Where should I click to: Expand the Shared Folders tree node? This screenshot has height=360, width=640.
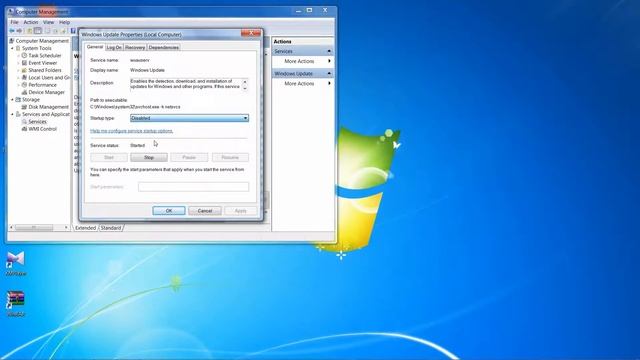(18, 70)
